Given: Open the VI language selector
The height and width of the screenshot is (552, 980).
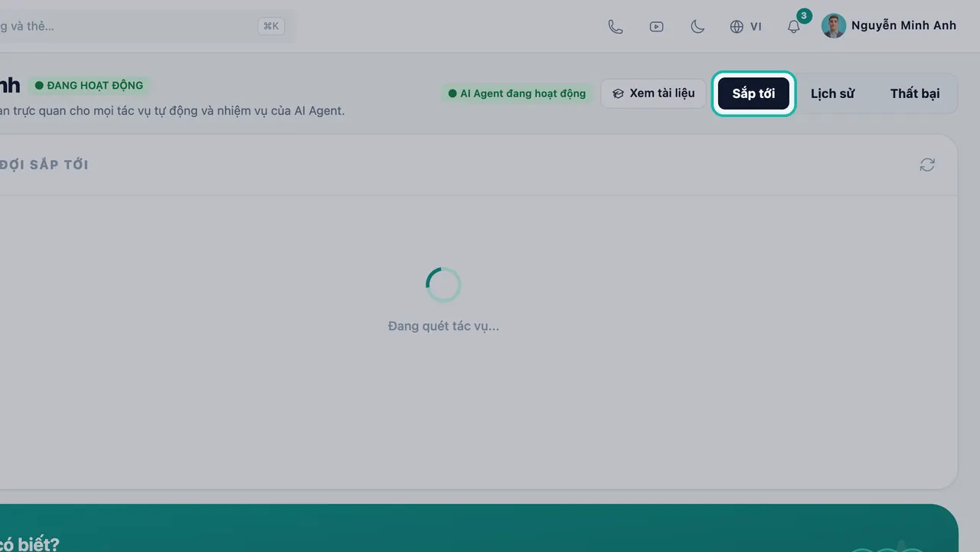Looking at the screenshot, I should 746,26.
